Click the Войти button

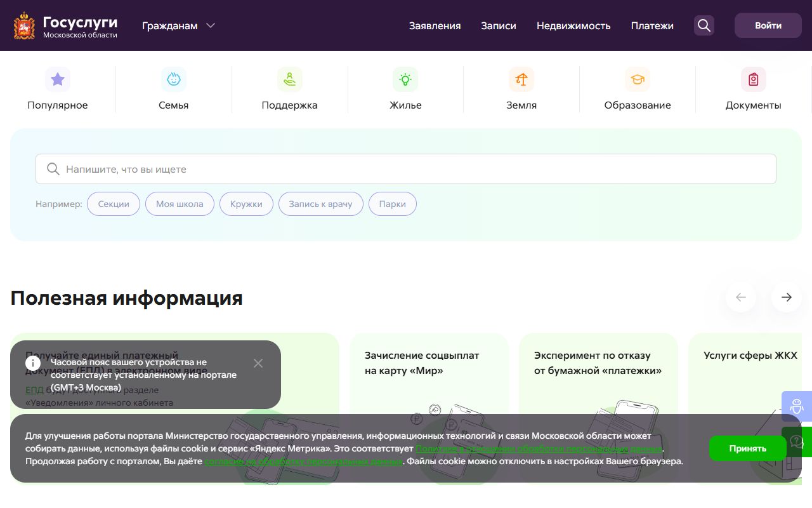pyautogui.click(x=768, y=25)
